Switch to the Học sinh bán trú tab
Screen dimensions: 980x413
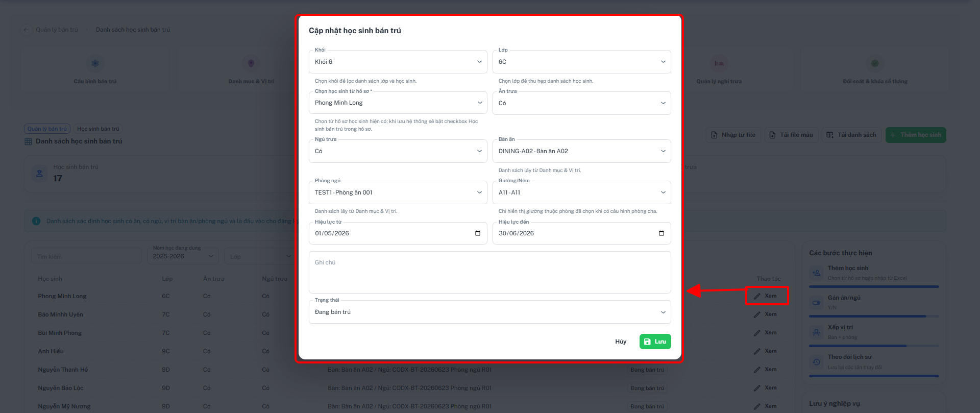(x=98, y=129)
